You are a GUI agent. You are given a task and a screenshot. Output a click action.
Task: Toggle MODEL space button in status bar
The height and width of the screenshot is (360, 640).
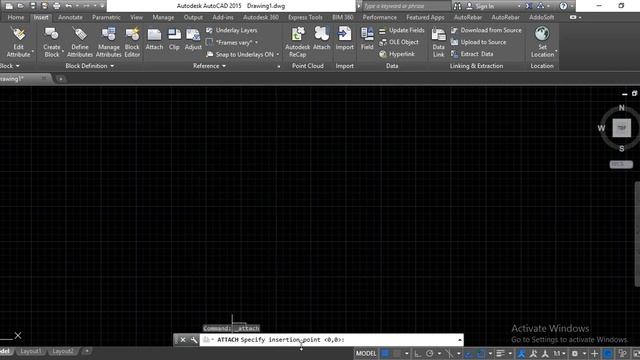pyautogui.click(x=366, y=353)
